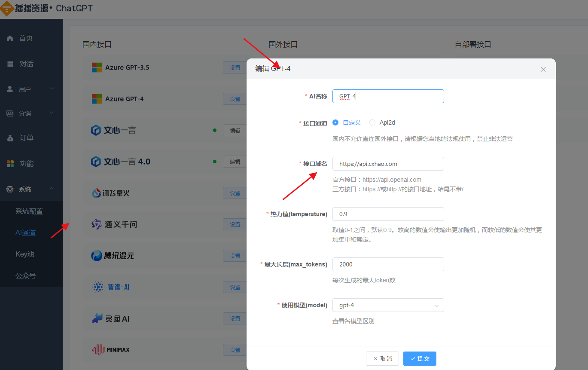Click the 腾讯混元 blue sphere logo
This screenshot has width=588, height=370.
coord(97,256)
